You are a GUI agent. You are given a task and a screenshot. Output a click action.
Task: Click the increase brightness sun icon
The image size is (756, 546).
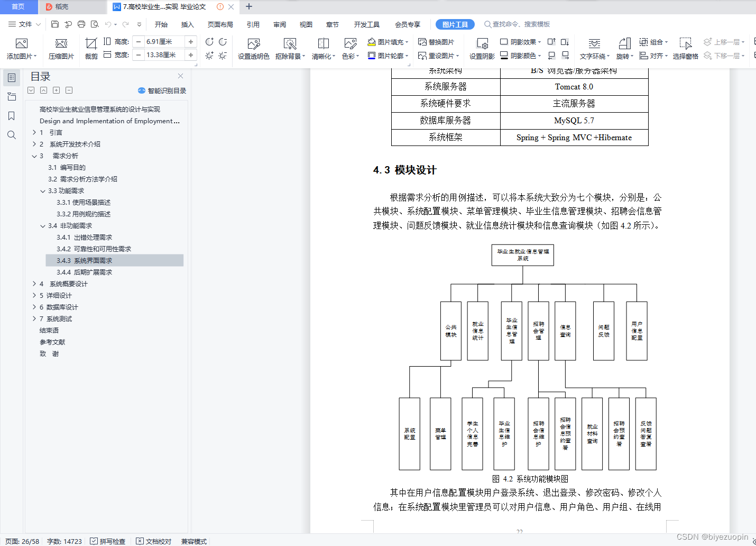(x=209, y=55)
